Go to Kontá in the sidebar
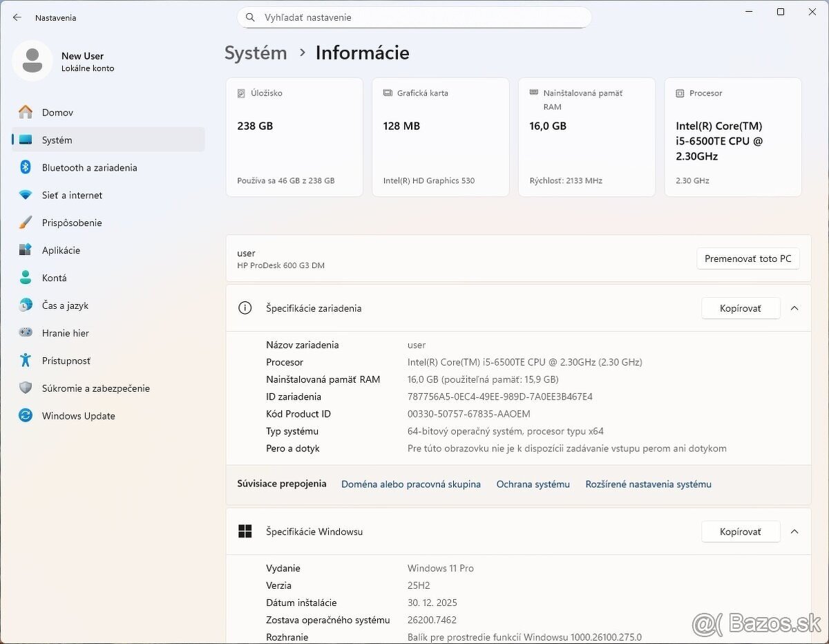The width and height of the screenshot is (829, 644). (55, 278)
